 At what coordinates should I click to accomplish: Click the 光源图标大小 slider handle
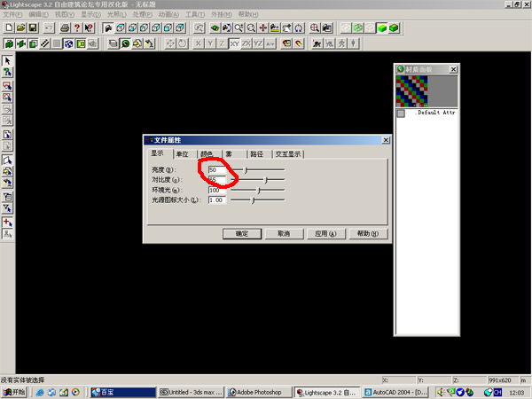(x=253, y=200)
